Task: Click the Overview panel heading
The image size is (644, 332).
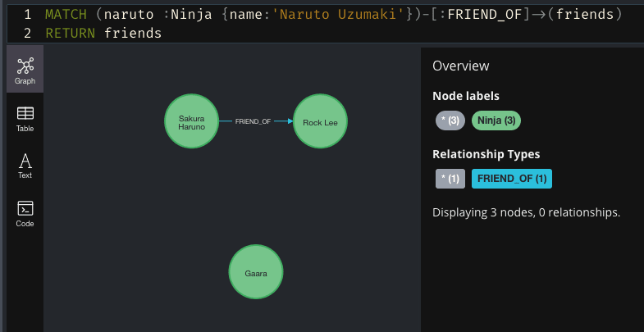Action: pos(461,66)
